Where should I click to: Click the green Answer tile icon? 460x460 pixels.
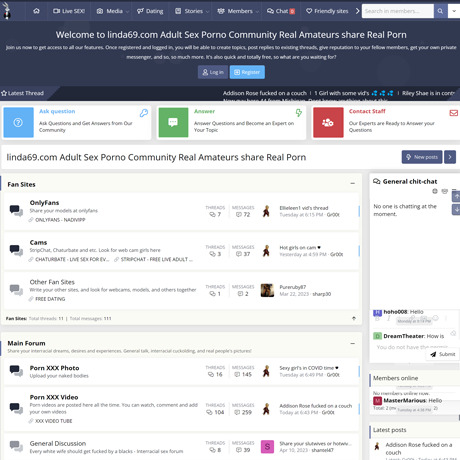tap(173, 122)
